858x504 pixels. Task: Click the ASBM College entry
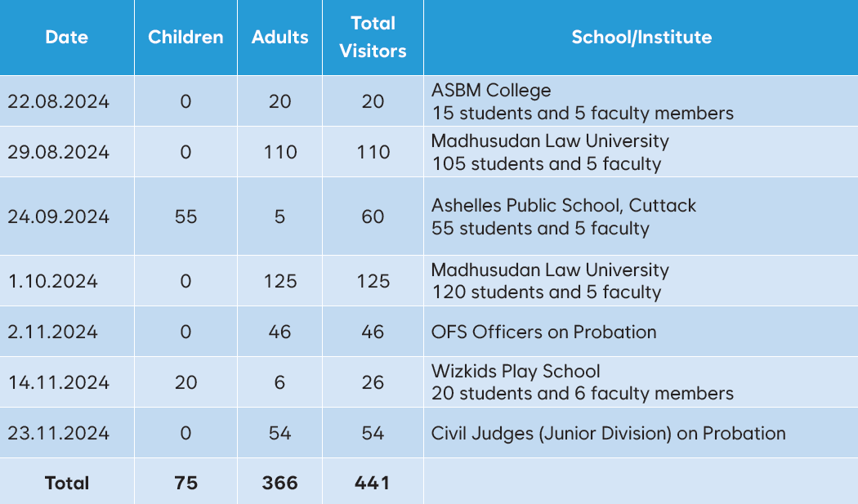click(x=491, y=91)
